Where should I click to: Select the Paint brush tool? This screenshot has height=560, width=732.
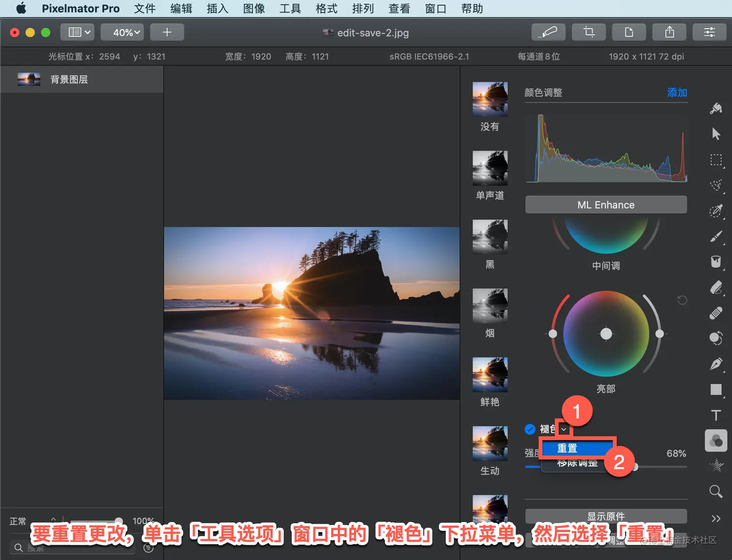[716, 236]
